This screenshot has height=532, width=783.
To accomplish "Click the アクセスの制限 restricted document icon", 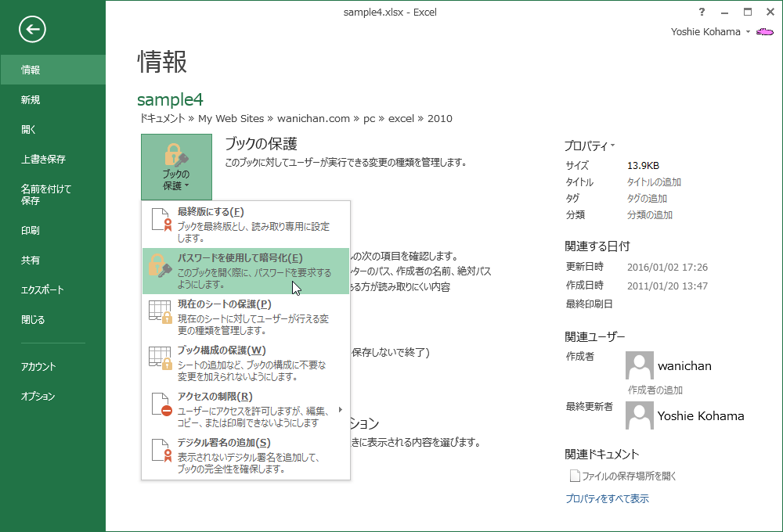I will (161, 404).
